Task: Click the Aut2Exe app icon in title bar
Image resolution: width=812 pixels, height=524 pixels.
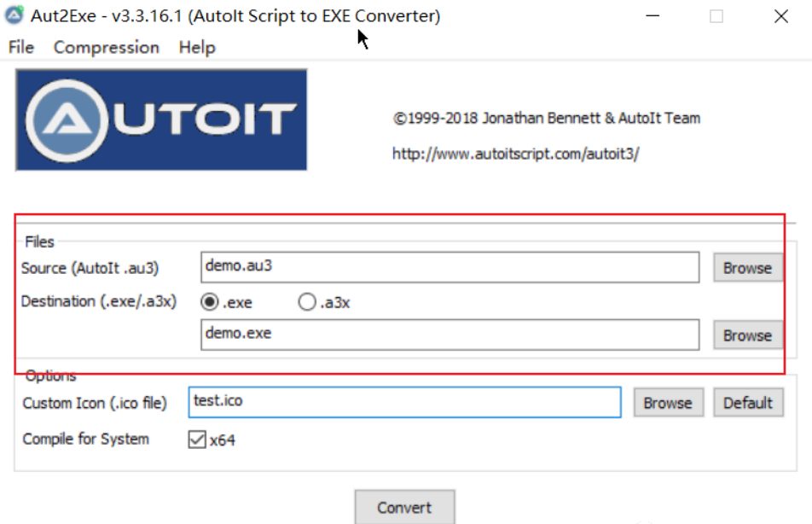Action: [14, 15]
